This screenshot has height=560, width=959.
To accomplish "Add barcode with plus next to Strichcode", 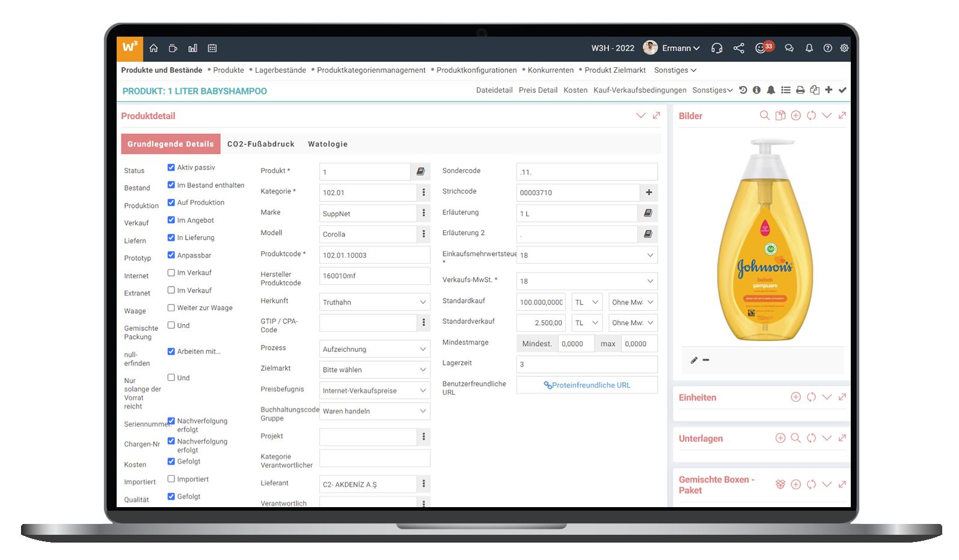I will point(649,192).
